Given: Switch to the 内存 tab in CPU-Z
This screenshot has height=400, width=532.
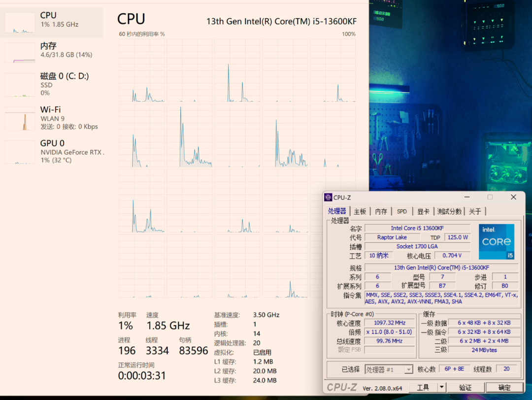Looking at the screenshot, I should [381, 211].
